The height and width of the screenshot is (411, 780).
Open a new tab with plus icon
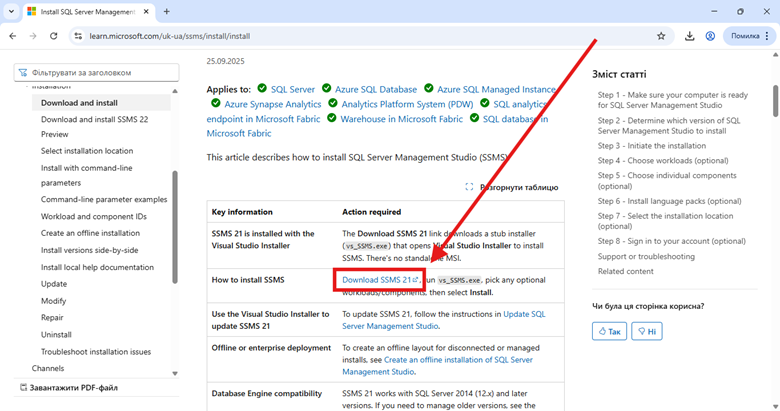(x=167, y=11)
